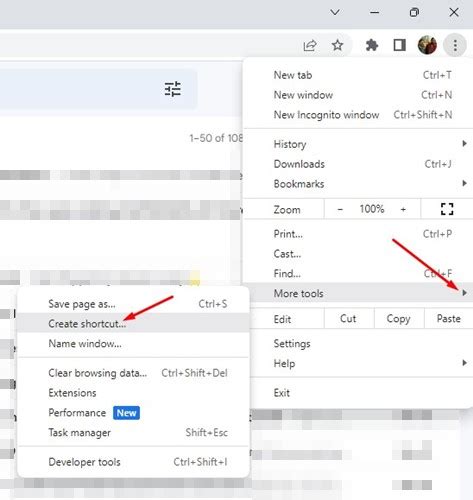
Task: Open the Extensions puzzle piece icon
Action: click(372, 45)
